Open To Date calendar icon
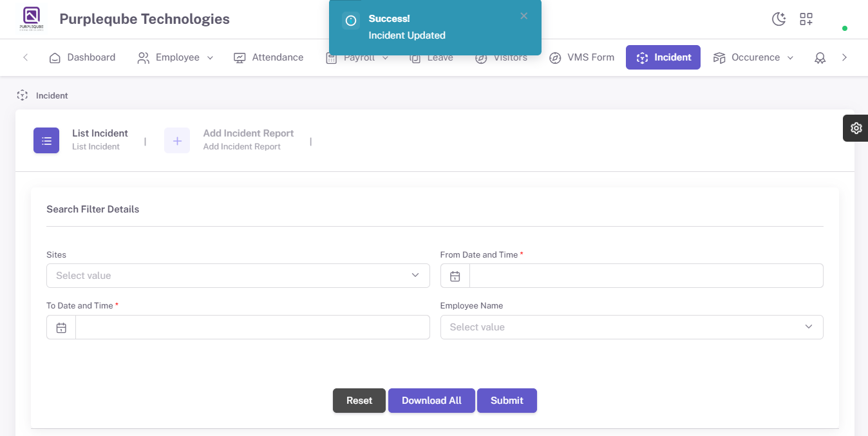868x436 pixels. click(x=61, y=327)
